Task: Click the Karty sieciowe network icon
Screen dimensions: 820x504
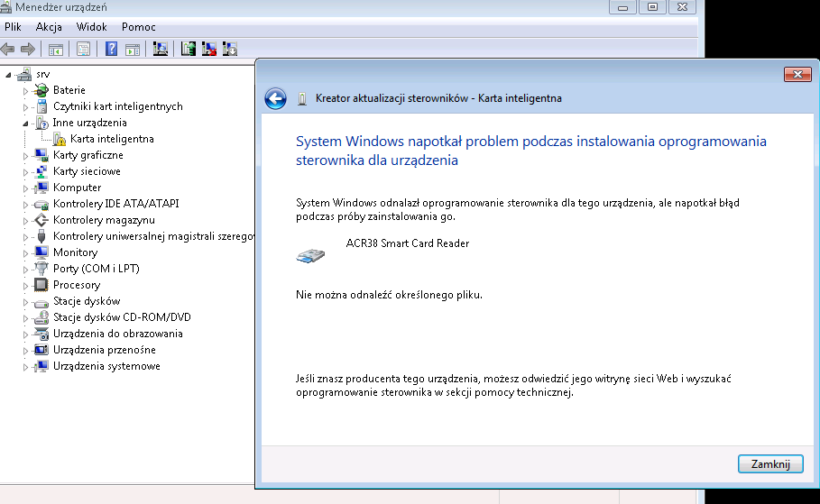Action: click(41, 171)
